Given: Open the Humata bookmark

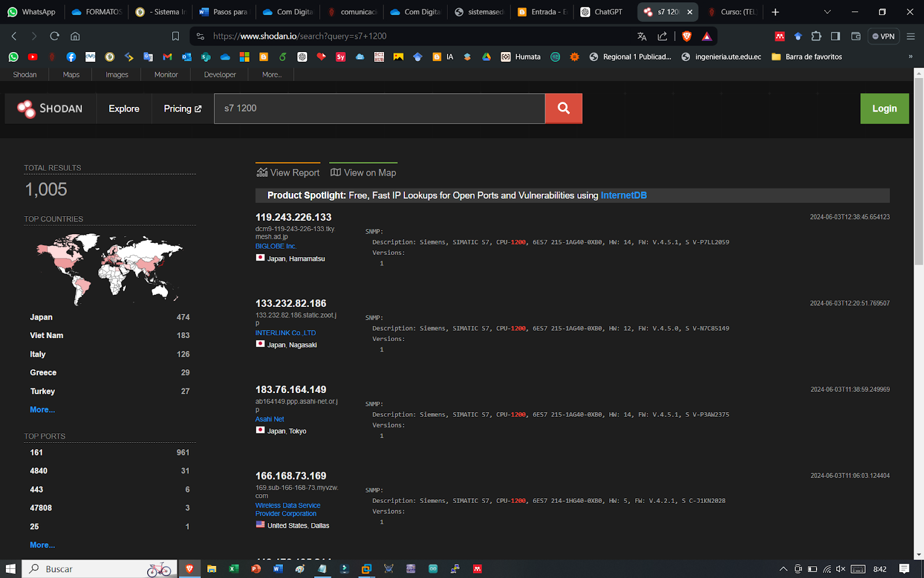Looking at the screenshot, I should [x=521, y=57].
